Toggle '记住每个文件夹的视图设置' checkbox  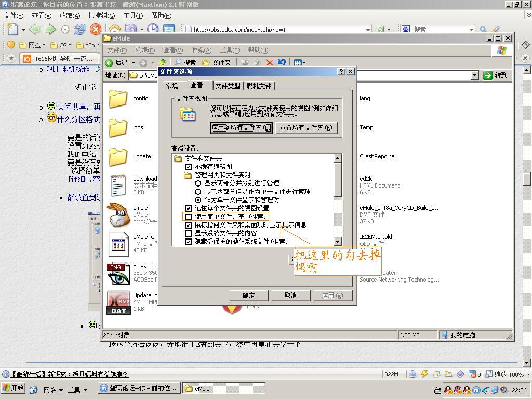(x=188, y=208)
